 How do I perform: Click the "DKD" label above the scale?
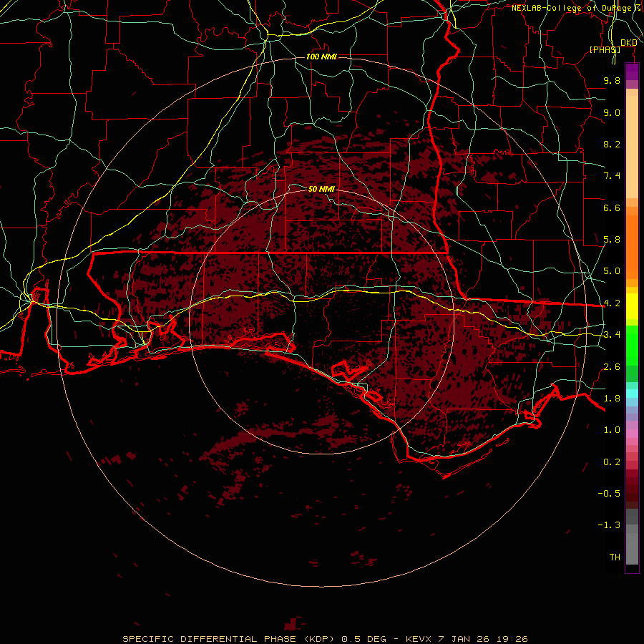[628, 42]
